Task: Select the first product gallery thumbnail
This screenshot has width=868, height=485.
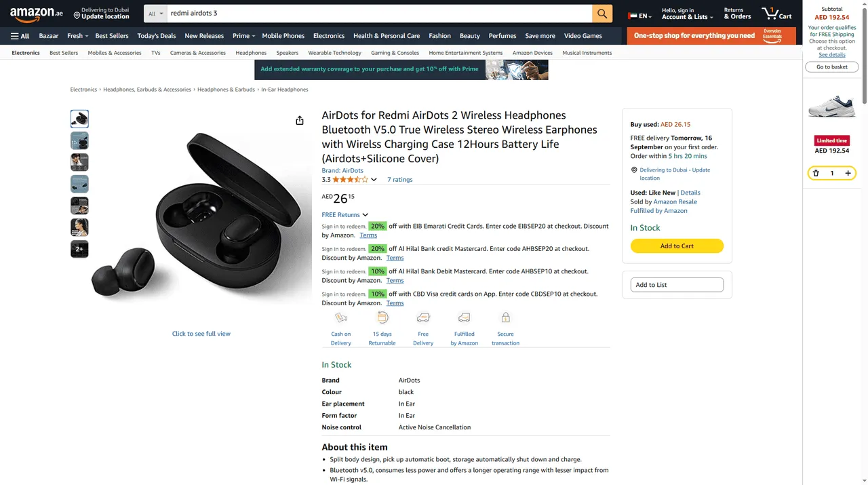Action: tap(79, 118)
